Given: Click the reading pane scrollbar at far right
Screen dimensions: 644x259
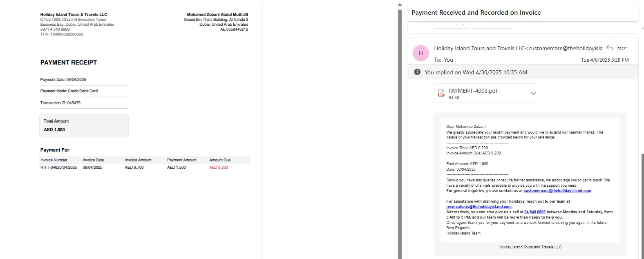Looking at the screenshot, I should [642, 206].
